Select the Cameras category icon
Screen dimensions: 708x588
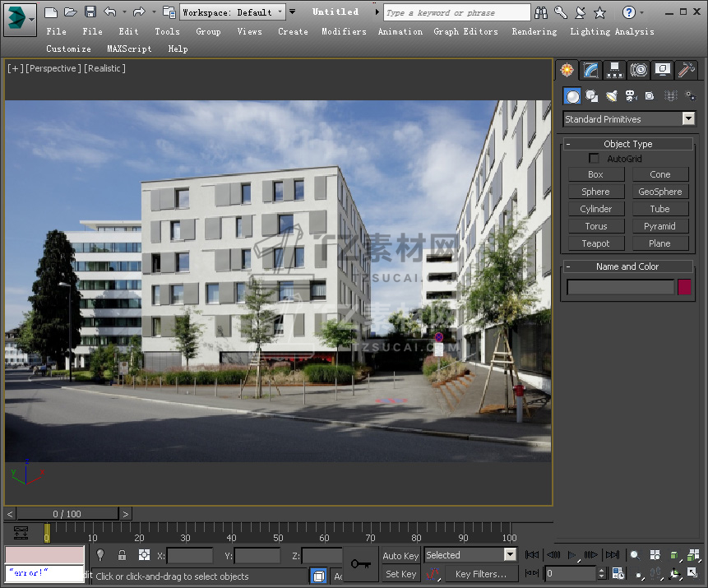tap(631, 96)
